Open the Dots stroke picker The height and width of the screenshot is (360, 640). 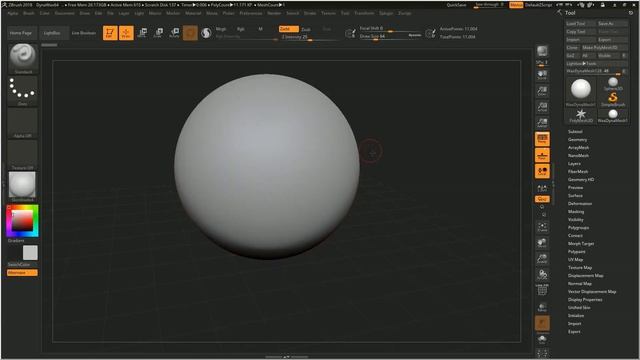(x=22, y=91)
